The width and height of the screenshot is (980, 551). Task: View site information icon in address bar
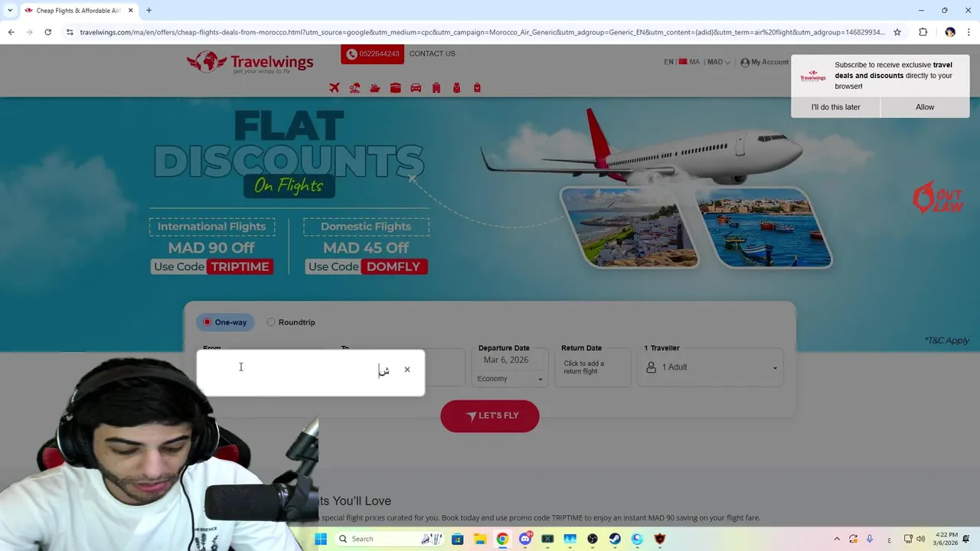pyautogui.click(x=70, y=32)
